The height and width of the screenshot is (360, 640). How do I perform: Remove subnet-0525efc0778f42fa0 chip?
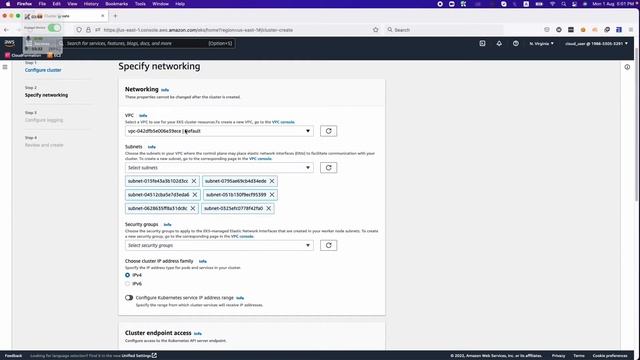pos(269,208)
